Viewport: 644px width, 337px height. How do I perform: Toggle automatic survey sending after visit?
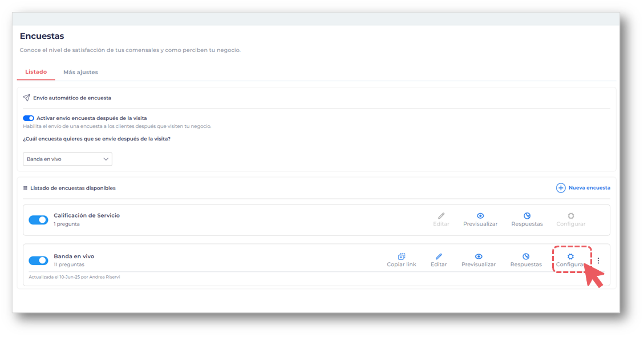(29, 118)
